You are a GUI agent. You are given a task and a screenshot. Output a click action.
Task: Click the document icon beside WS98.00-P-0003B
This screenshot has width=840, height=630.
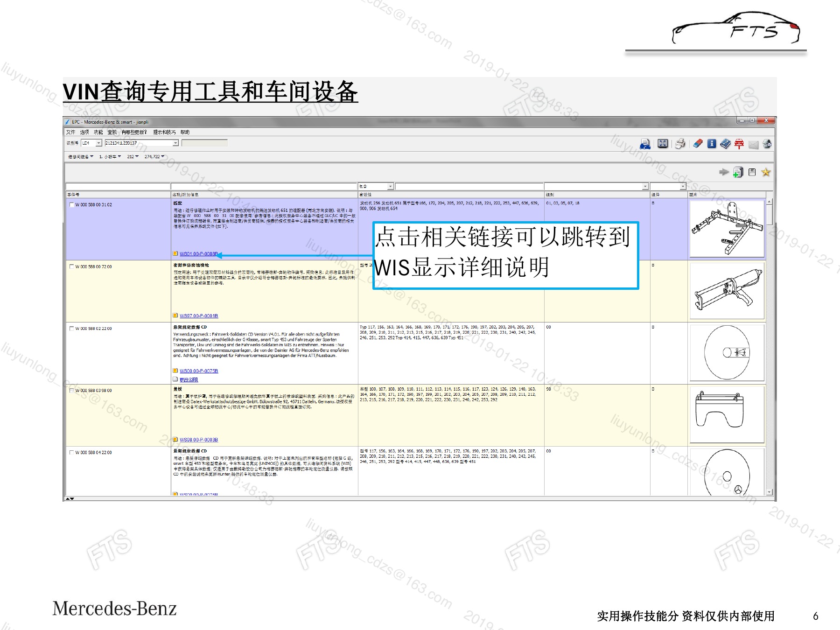point(175,440)
